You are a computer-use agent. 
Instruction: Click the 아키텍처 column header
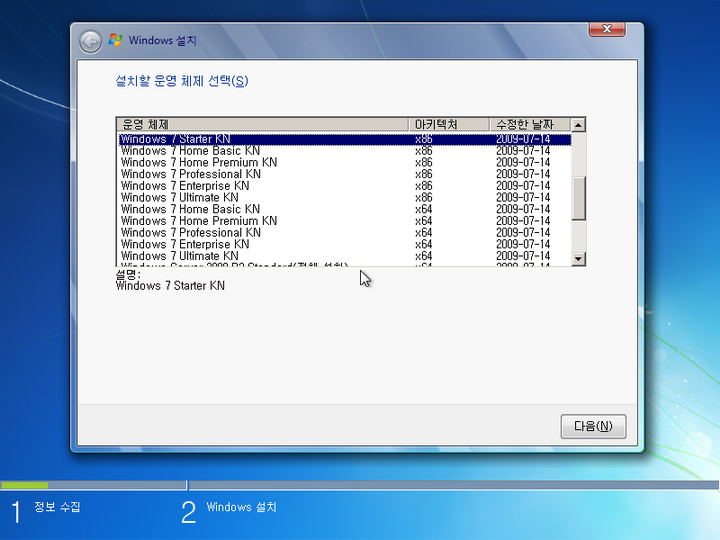tap(449, 124)
